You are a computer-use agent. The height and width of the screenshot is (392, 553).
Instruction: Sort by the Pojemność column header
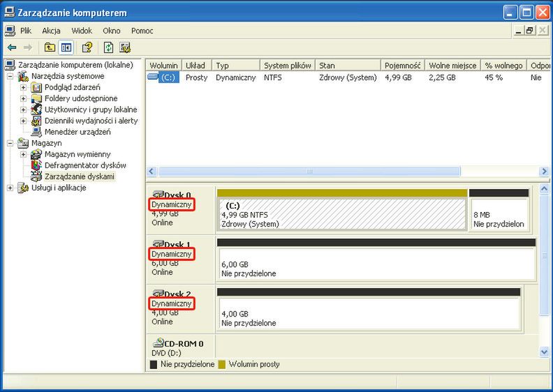pyautogui.click(x=403, y=66)
